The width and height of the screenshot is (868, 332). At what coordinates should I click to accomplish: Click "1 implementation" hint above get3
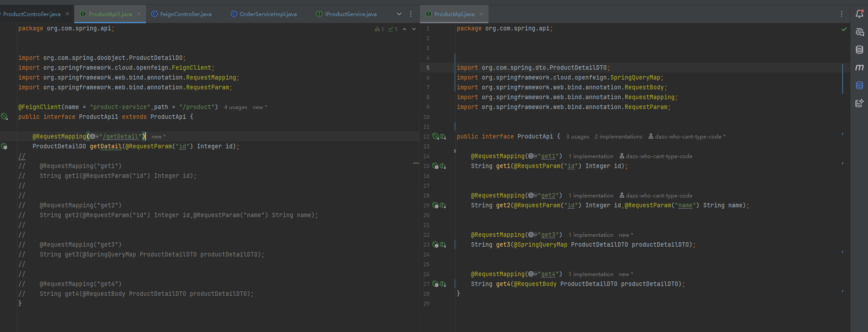[x=591, y=235]
